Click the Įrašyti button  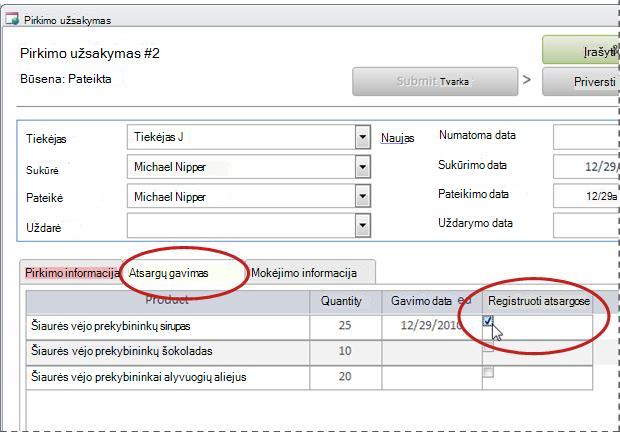point(581,50)
